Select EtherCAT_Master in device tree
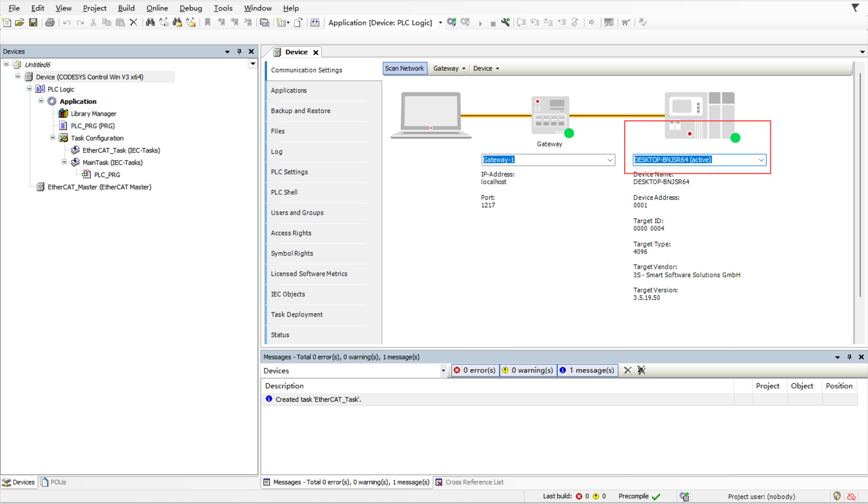The image size is (868, 504). point(99,187)
